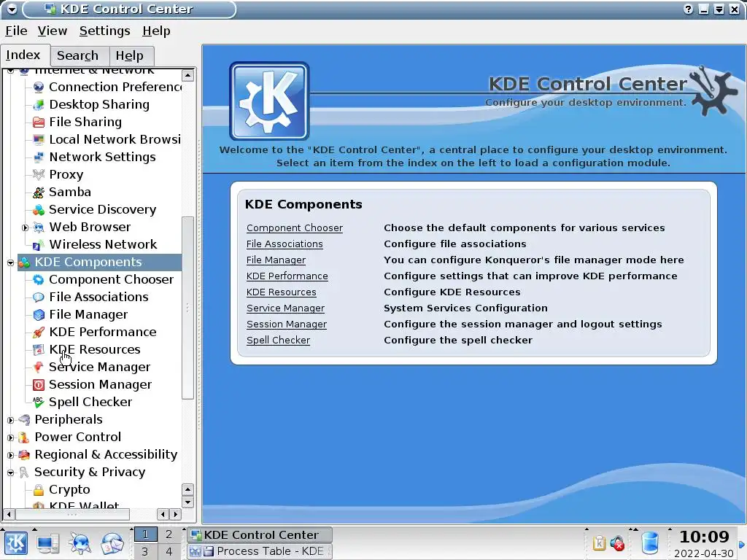Open the File menu
This screenshot has width=747, height=560.
pyautogui.click(x=16, y=31)
